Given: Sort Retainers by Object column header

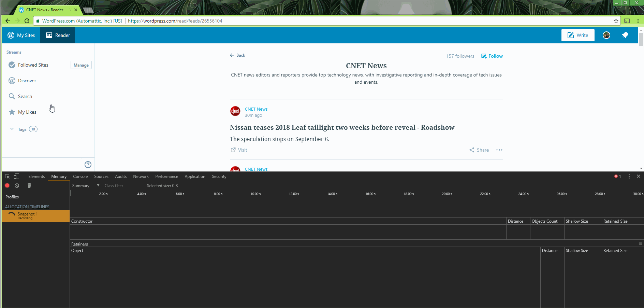Looking at the screenshot, I should coord(305,251).
